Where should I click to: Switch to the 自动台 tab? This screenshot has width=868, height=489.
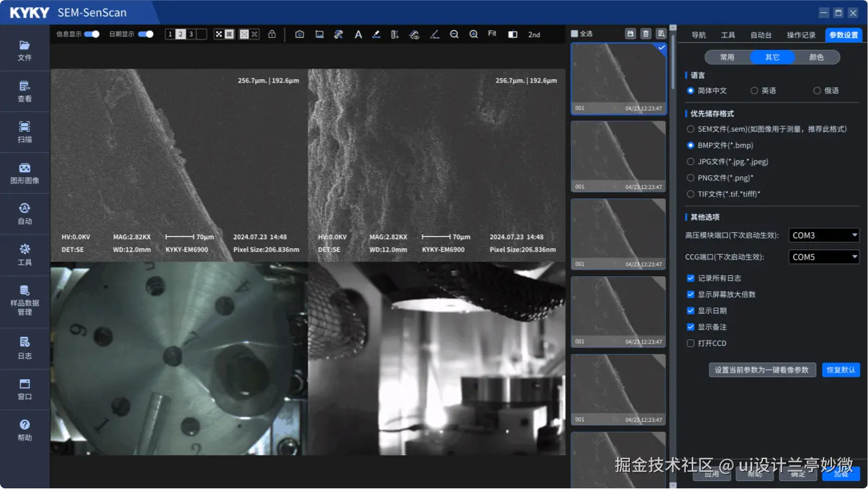tap(761, 35)
